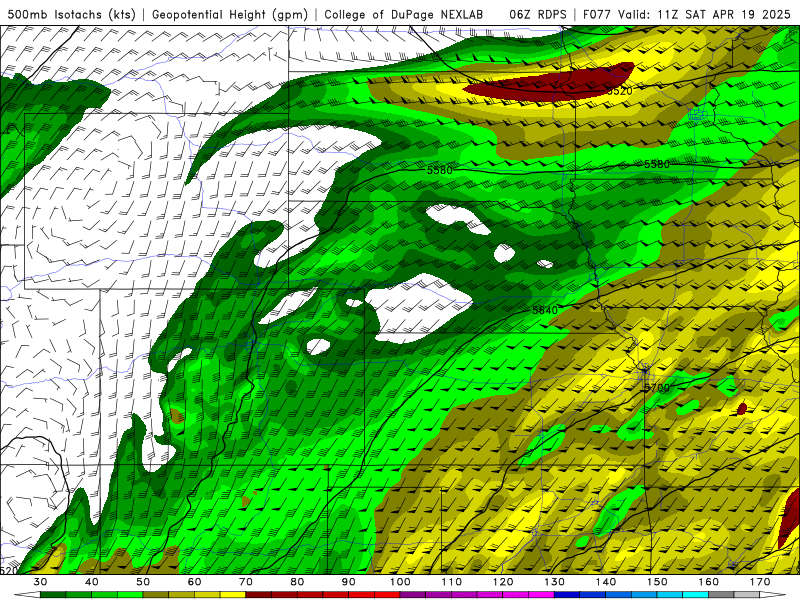800x600 pixels.
Task: Click the 40 knot color scale label
Action: tap(92, 582)
